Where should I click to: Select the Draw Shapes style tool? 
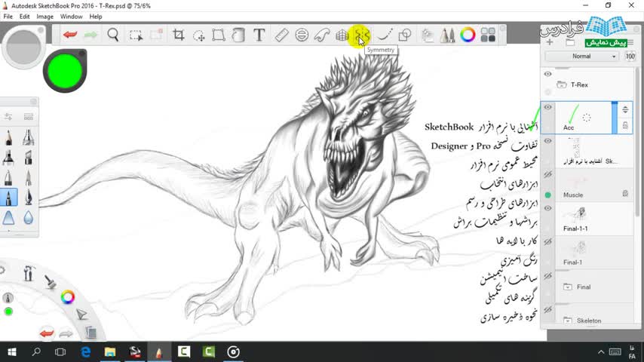[405, 35]
